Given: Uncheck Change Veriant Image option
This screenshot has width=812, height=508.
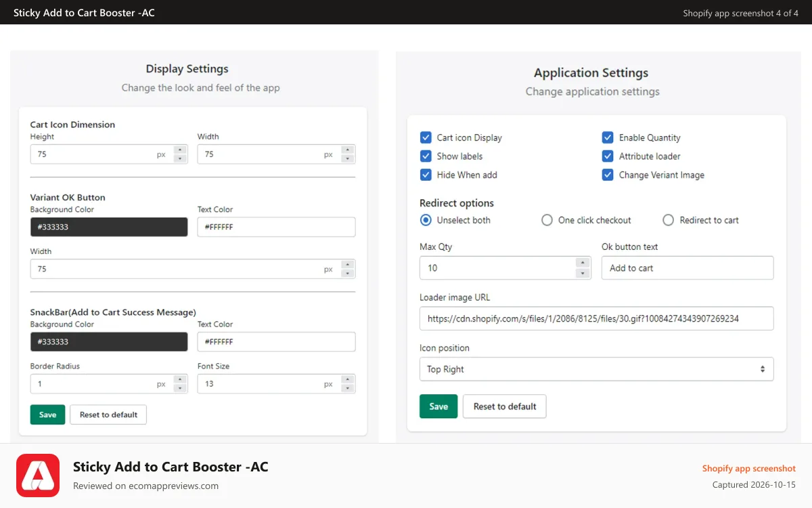Looking at the screenshot, I should pos(608,175).
